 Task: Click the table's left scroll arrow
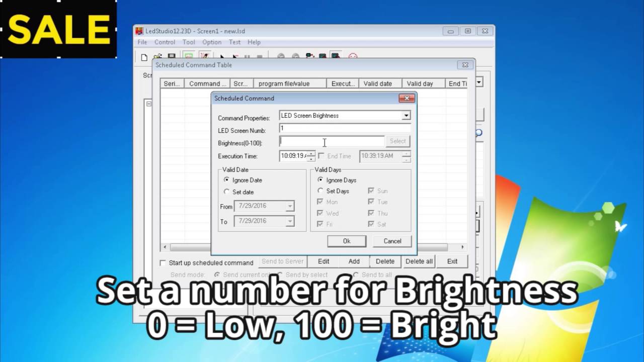coord(165,247)
